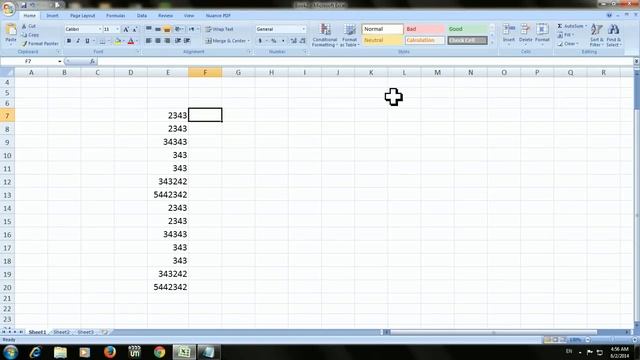Apply the Bad cell style
The image size is (640, 360).
pyautogui.click(x=424, y=29)
